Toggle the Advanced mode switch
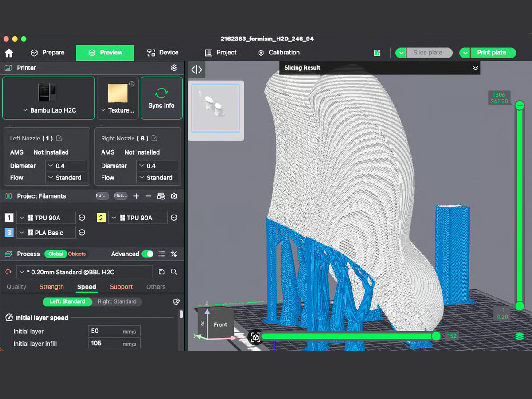532x399 pixels. point(147,254)
